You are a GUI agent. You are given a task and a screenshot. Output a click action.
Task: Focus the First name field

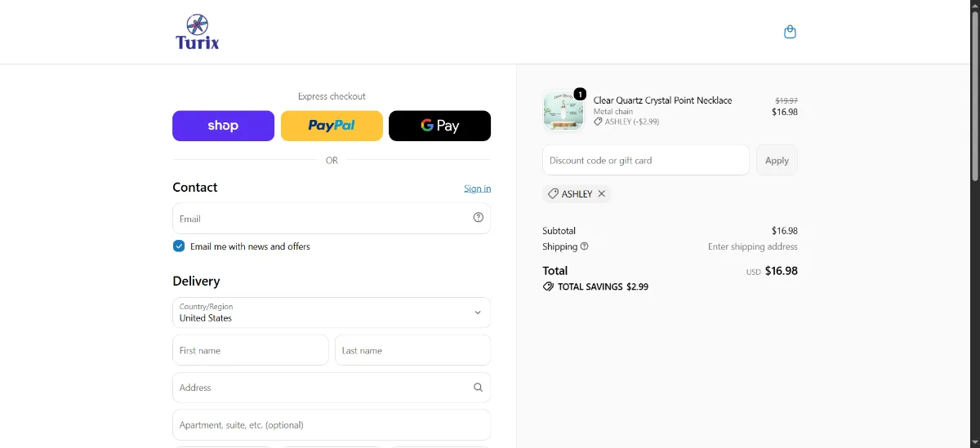[x=251, y=350]
